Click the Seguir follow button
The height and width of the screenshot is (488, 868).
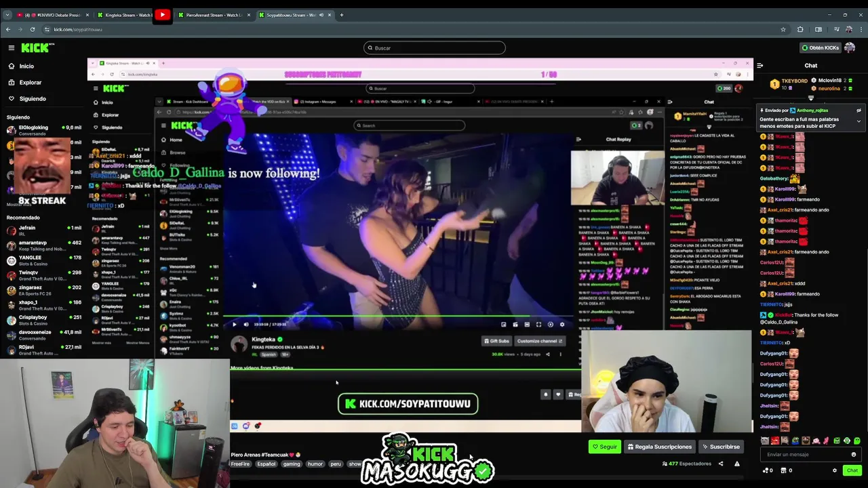point(604,447)
